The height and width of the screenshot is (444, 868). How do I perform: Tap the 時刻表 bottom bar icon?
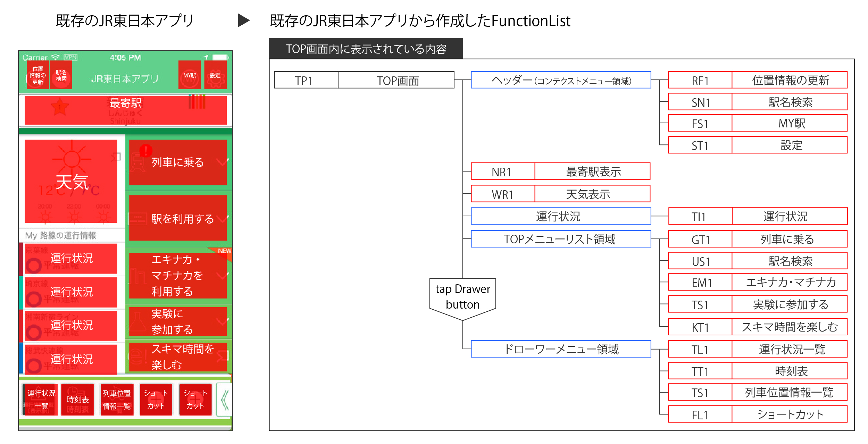78,400
